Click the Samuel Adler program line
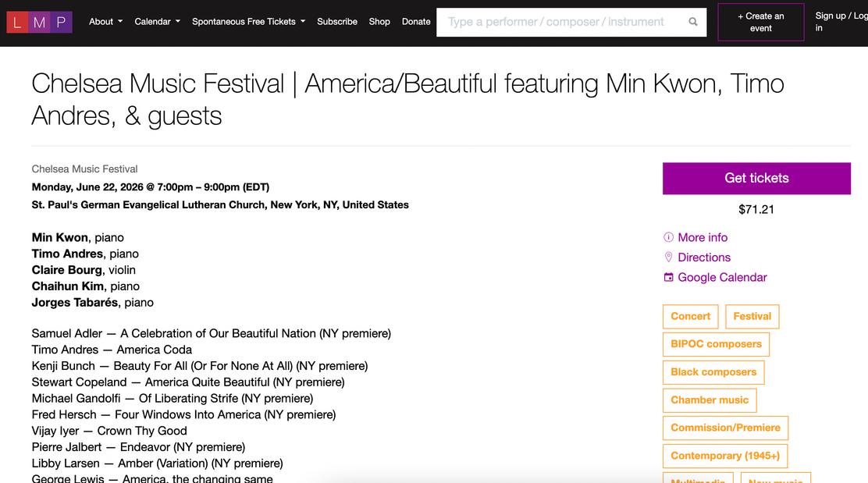 tap(212, 334)
